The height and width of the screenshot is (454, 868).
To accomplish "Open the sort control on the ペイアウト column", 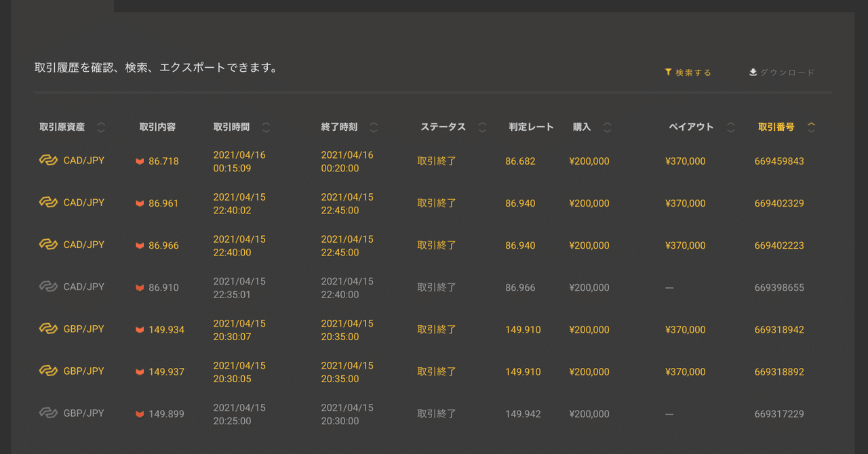I will coord(730,127).
